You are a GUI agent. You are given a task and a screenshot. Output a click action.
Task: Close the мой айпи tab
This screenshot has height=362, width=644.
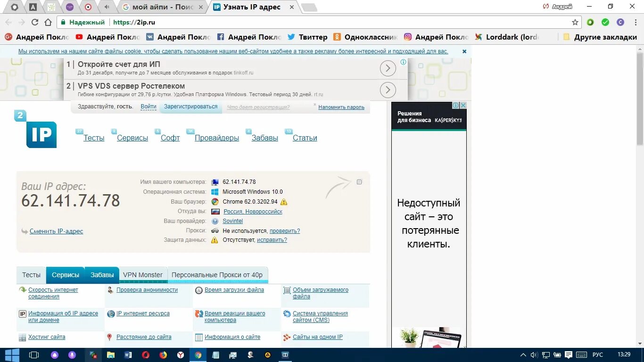tap(201, 7)
